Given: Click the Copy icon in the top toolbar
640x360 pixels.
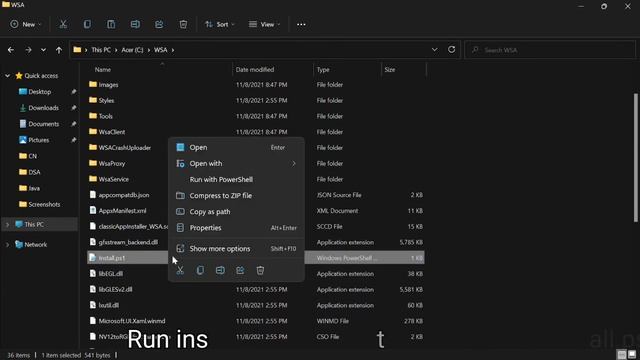Looking at the screenshot, I should [87, 24].
